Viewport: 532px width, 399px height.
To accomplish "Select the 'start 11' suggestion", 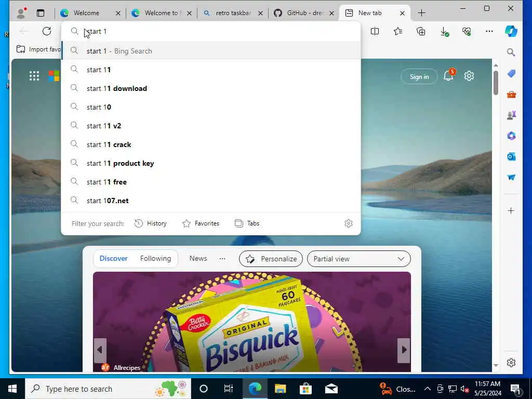I will (x=211, y=70).
